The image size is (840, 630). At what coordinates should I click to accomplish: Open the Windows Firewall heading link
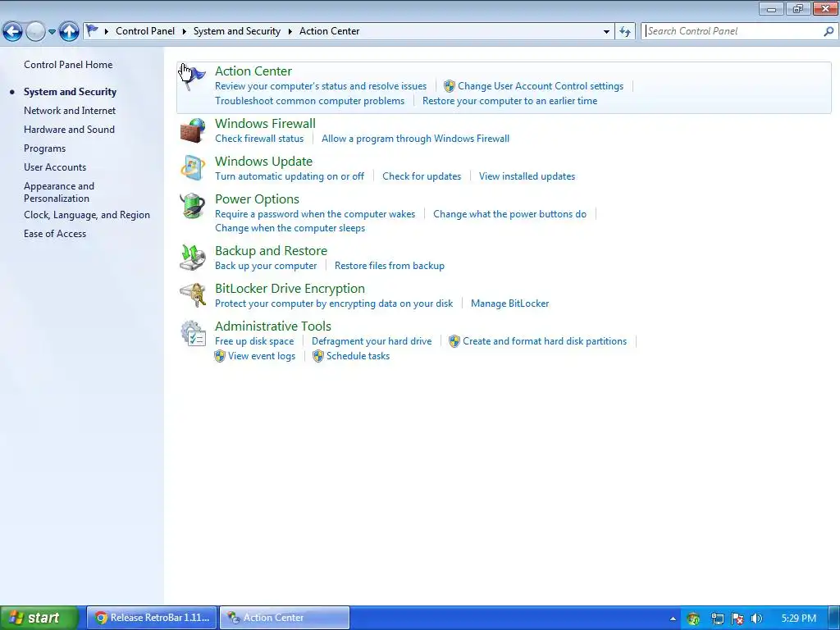(x=265, y=124)
